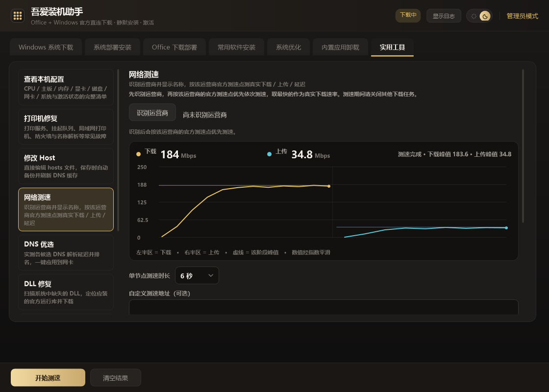The width and height of the screenshot is (549, 392).
Task: Click the 测速完成 peak summary text
Action: 454,154
